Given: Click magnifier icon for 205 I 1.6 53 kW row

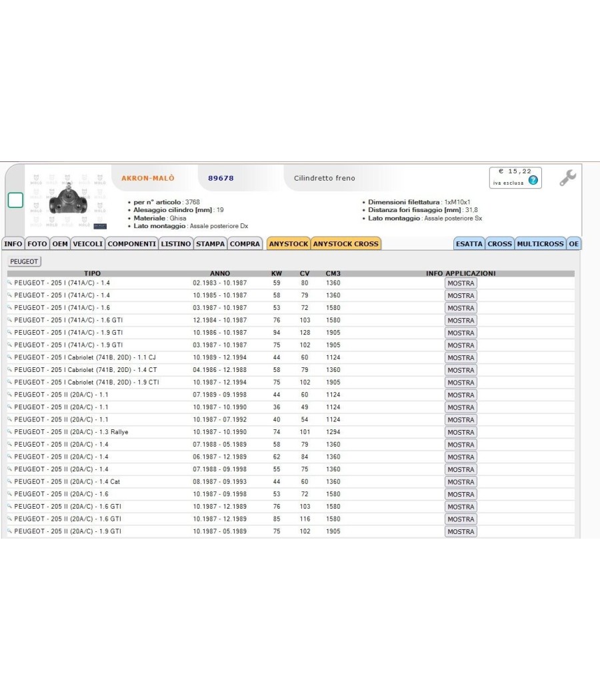Looking at the screenshot, I should pyautogui.click(x=9, y=307).
